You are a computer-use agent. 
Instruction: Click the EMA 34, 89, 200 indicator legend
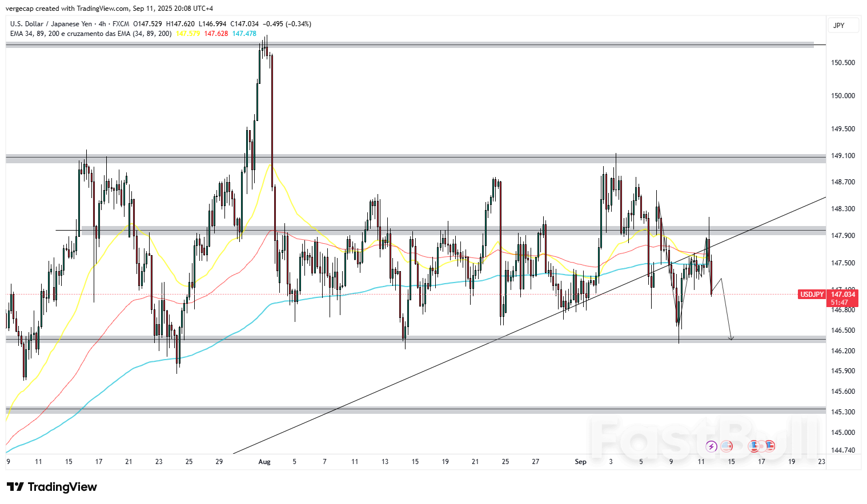(x=91, y=34)
